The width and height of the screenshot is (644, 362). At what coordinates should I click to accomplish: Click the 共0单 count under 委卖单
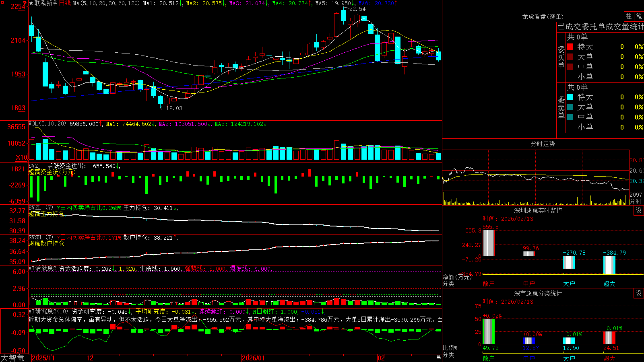click(577, 87)
